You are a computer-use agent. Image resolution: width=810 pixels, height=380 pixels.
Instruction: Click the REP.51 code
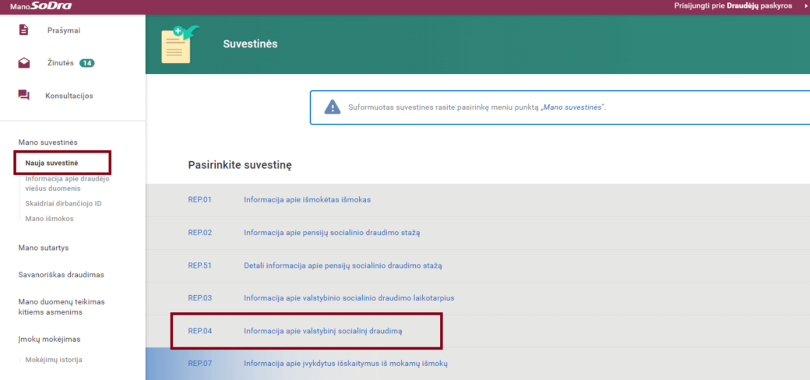pyautogui.click(x=200, y=265)
